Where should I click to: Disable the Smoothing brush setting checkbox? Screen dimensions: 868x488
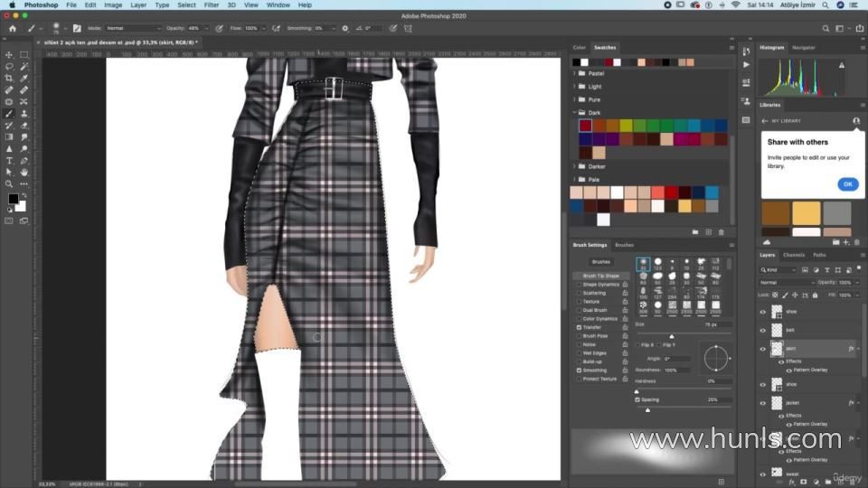pyautogui.click(x=580, y=371)
